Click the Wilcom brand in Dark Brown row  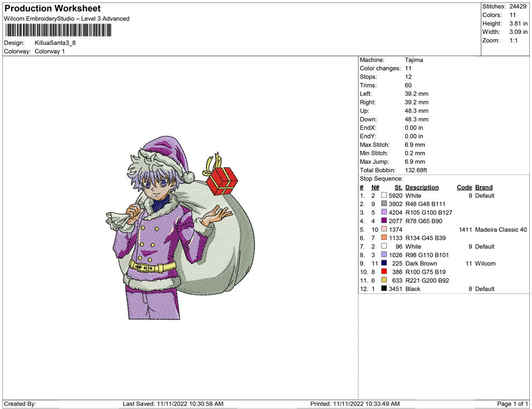485,264
